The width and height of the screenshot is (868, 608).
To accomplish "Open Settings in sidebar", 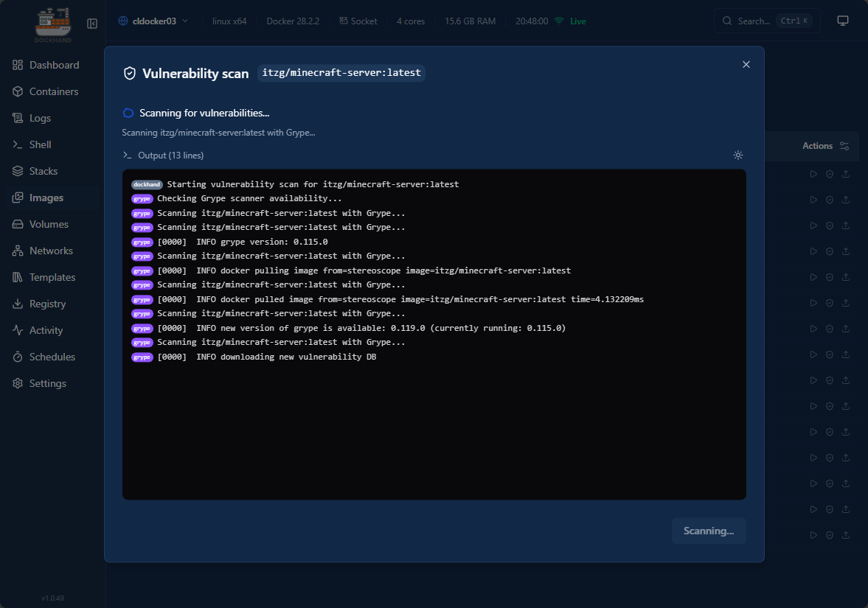I will click(x=39, y=383).
